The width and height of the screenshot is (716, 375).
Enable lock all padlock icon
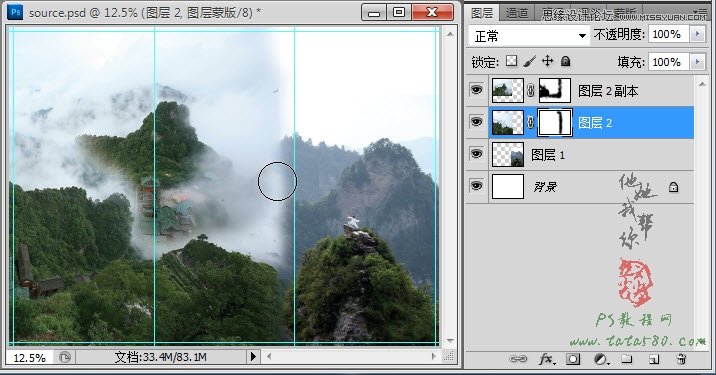click(565, 61)
